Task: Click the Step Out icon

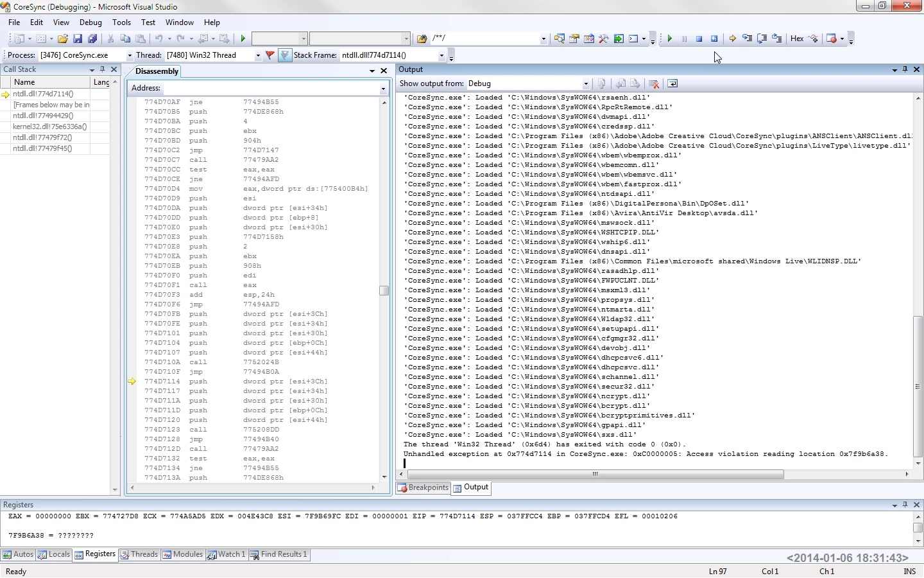Action: coord(777,39)
